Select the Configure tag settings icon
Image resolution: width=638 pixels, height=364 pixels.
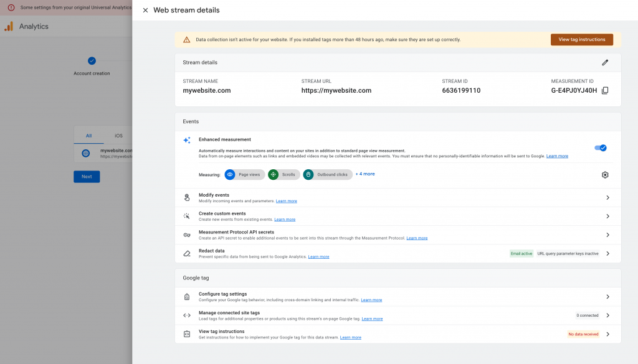click(186, 297)
